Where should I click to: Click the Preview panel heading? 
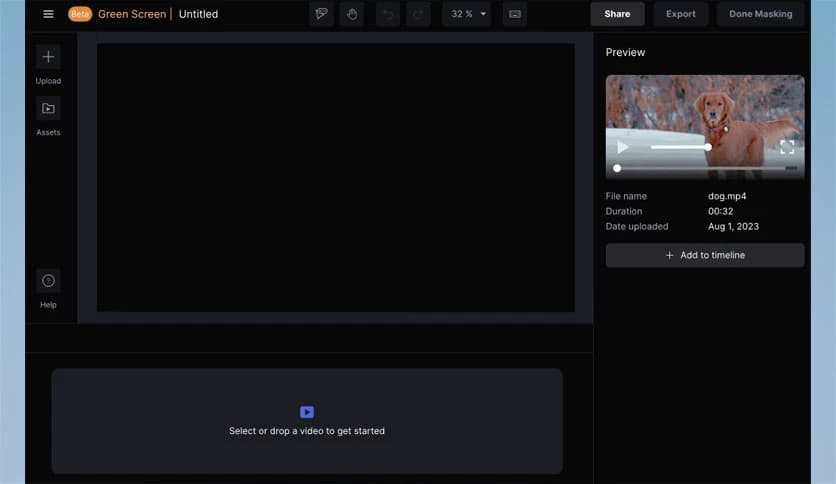pos(625,52)
